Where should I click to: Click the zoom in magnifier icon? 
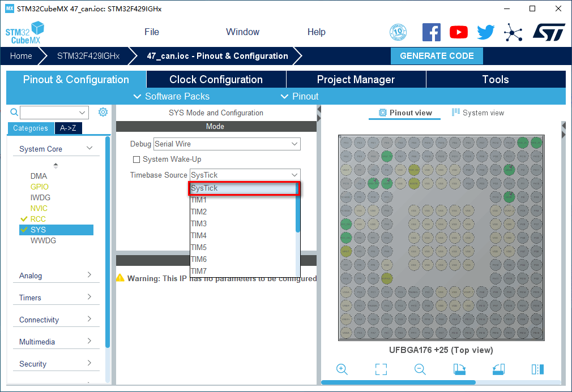(x=342, y=369)
